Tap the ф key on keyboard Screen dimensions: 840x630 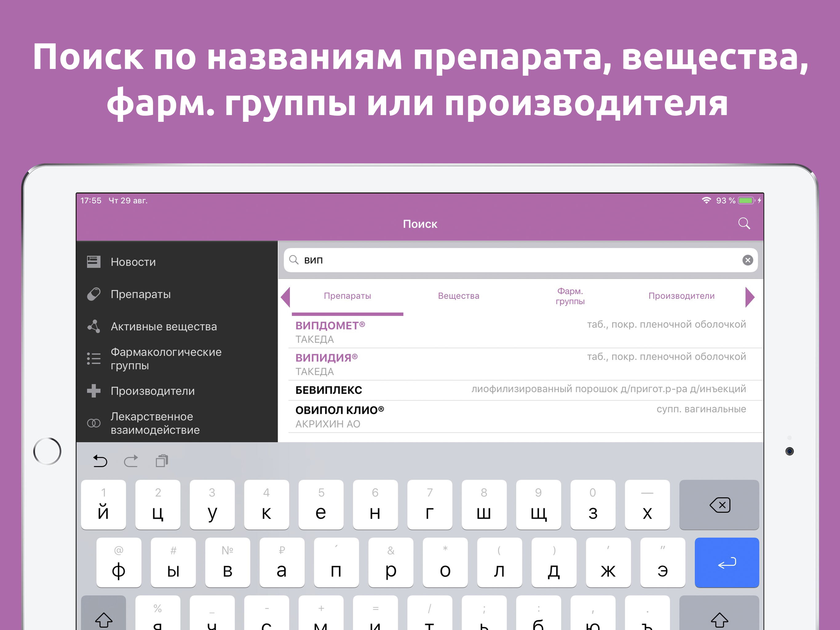[x=119, y=562]
